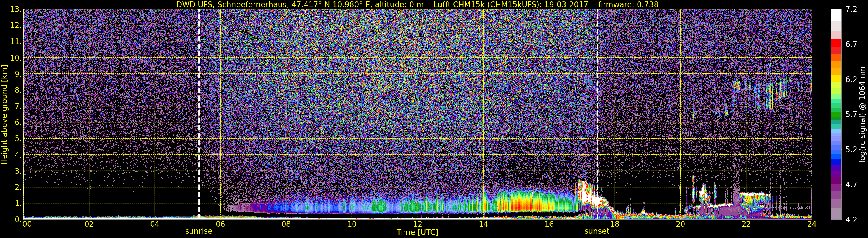Click the '12.' tick on the height axis
Image resolution: width=868 pixels, height=238 pixels.
tap(16, 26)
